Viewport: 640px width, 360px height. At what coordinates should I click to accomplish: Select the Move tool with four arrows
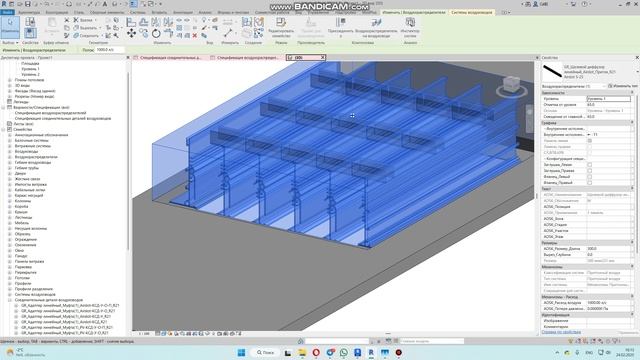[x=131, y=33]
